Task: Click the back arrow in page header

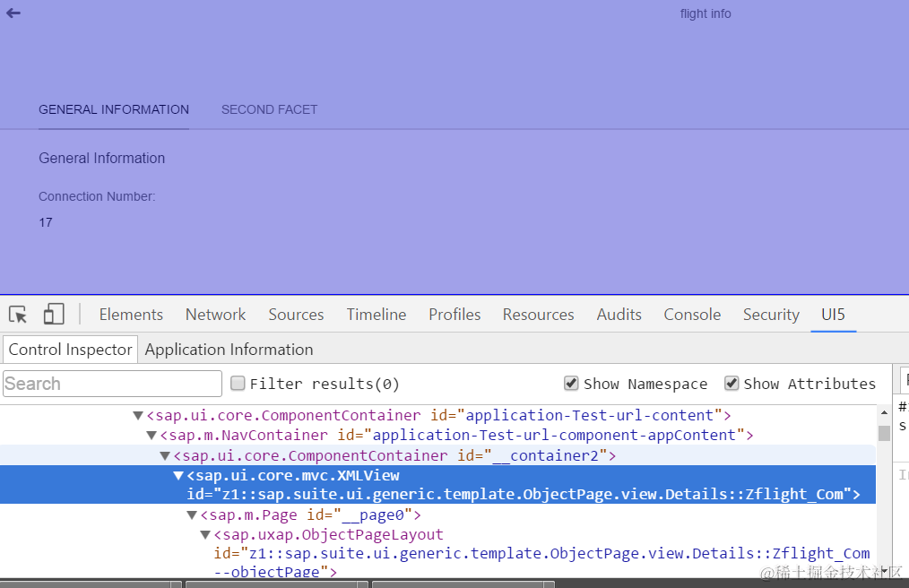Action: pyautogui.click(x=13, y=13)
